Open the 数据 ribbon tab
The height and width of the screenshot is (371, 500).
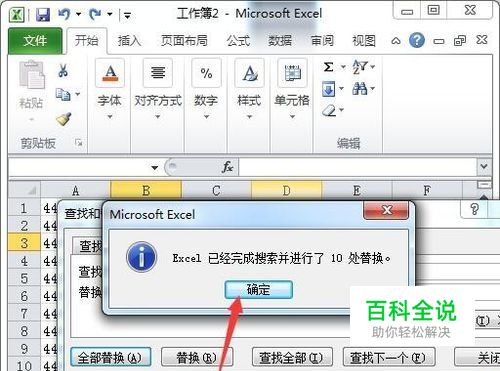point(280,41)
